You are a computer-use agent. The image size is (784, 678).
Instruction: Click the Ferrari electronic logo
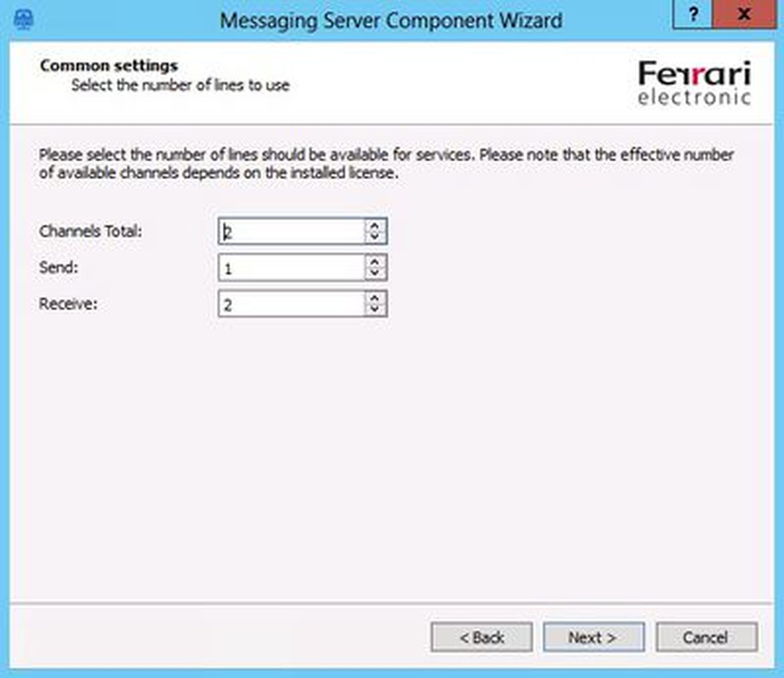[x=694, y=83]
